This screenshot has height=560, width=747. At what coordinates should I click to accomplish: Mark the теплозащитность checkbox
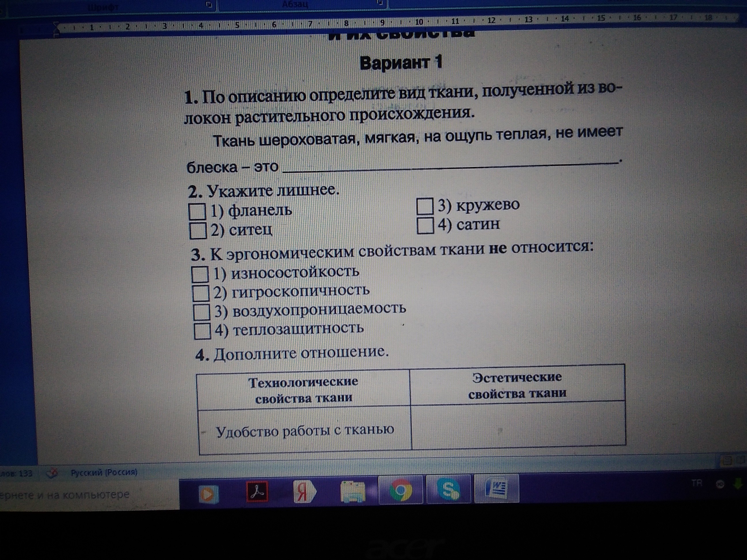pyautogui.click(x=203, y=332)
